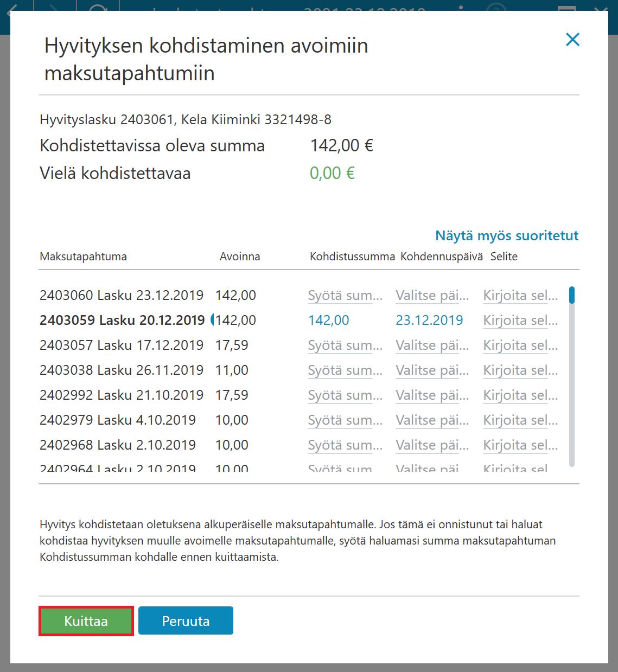Select row '2403057 Lasku 17.12.2019'
618x672 pixels.
122,345
